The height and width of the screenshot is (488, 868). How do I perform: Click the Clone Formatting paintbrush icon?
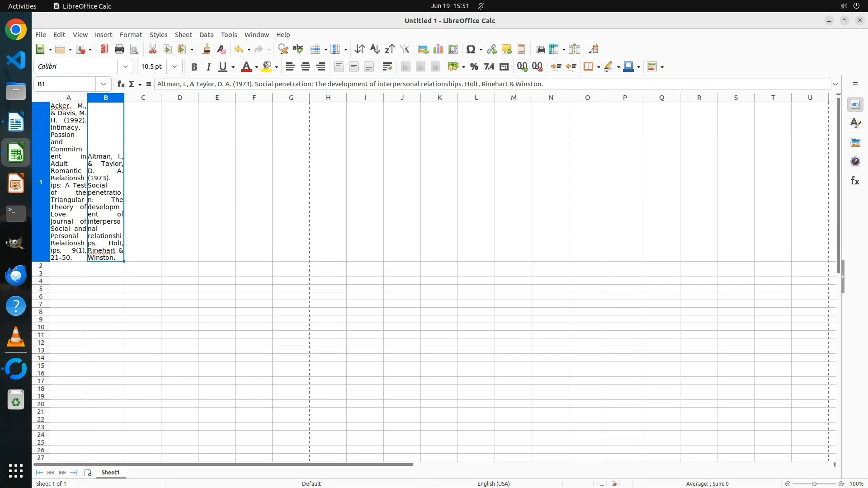(207, 49)
